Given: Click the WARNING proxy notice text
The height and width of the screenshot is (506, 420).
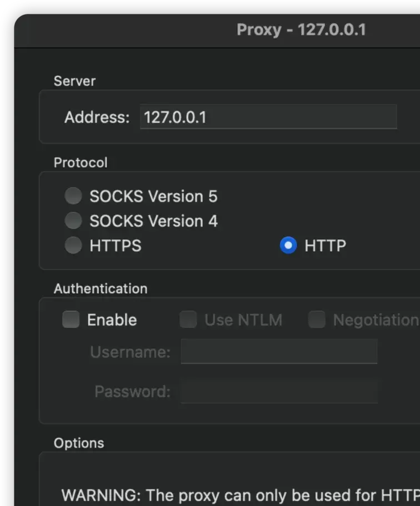Looking at the screenshot, I should point(240,495).
